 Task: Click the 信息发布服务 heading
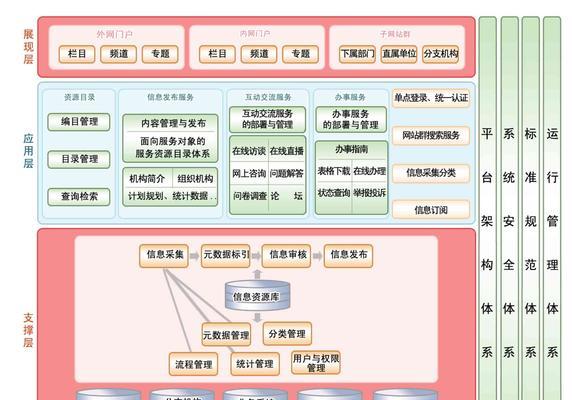[170, 97]
